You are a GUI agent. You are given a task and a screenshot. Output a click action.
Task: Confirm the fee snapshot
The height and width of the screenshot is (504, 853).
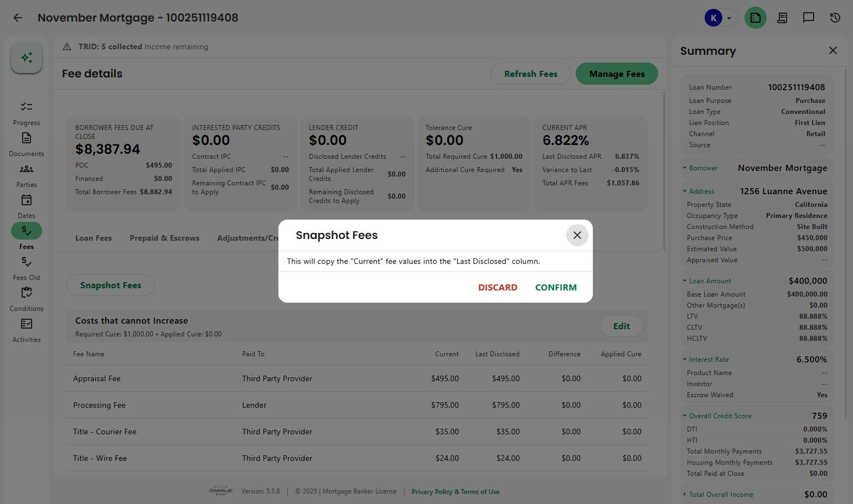556,287
